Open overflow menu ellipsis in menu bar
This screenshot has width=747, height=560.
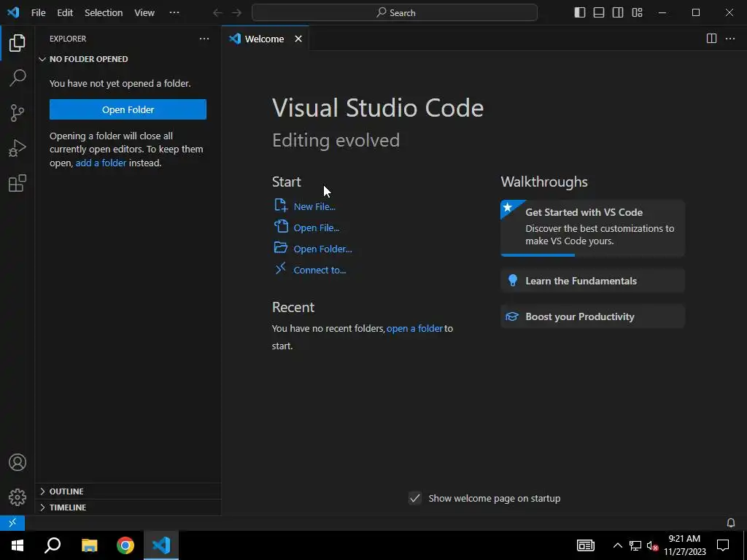(x=174, y=13)
